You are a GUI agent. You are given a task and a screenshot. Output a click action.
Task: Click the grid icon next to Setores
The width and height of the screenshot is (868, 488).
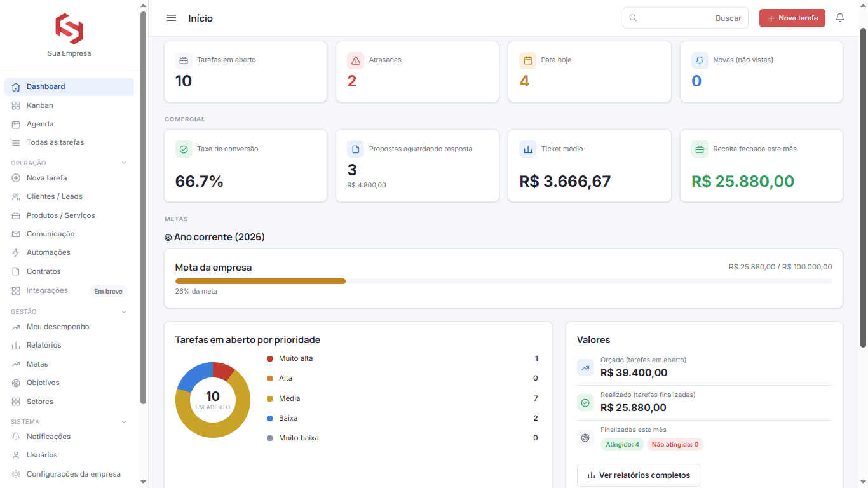click(x=16, y=402)
